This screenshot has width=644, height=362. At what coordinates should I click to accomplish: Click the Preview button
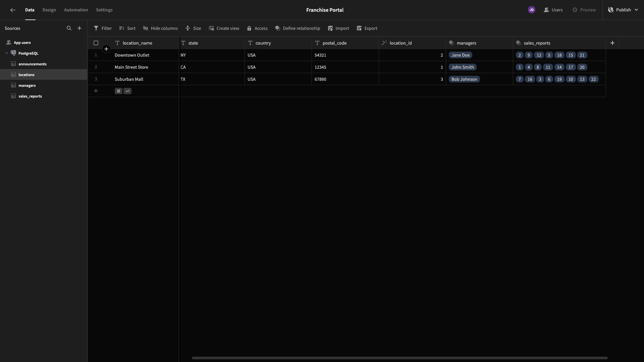click(x=584, y=10)
